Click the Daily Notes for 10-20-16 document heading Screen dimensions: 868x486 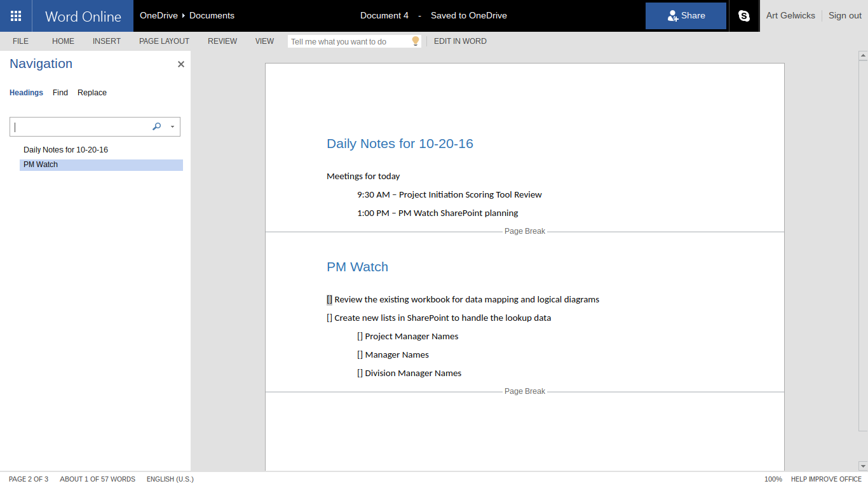tap(400, 144)
